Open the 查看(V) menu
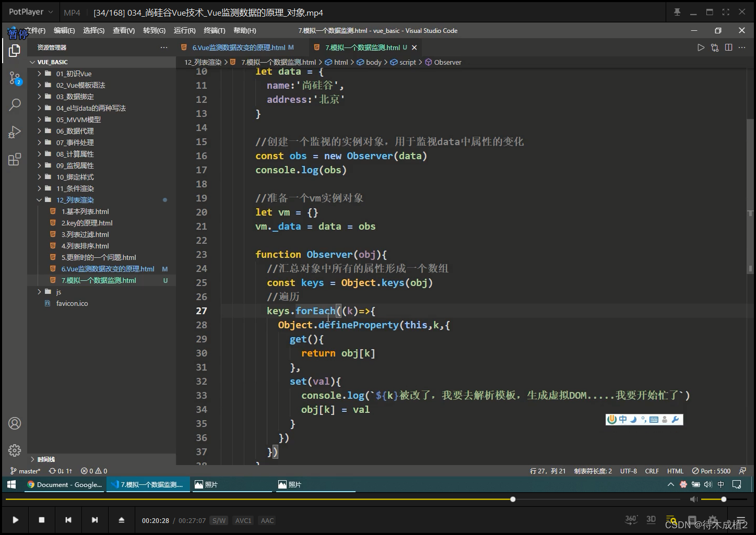 pos(124,31)
